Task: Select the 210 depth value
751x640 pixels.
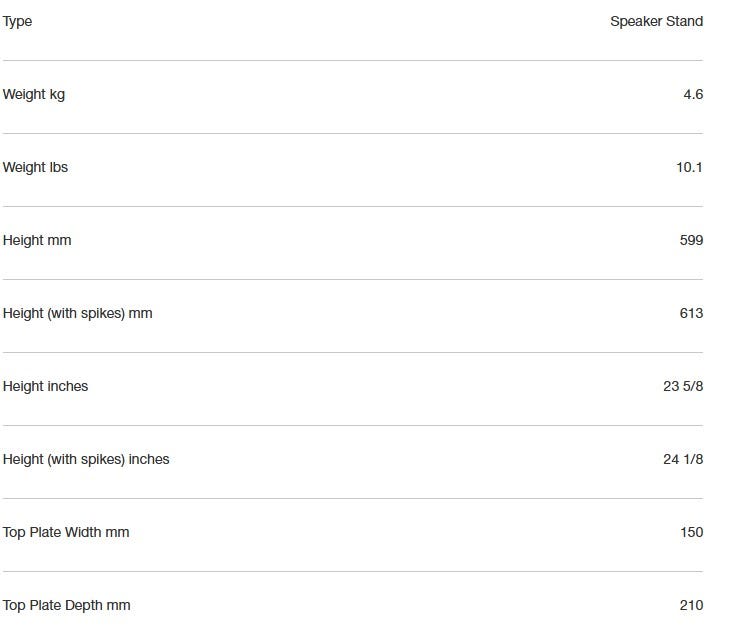Action: [x=691, y=605]
